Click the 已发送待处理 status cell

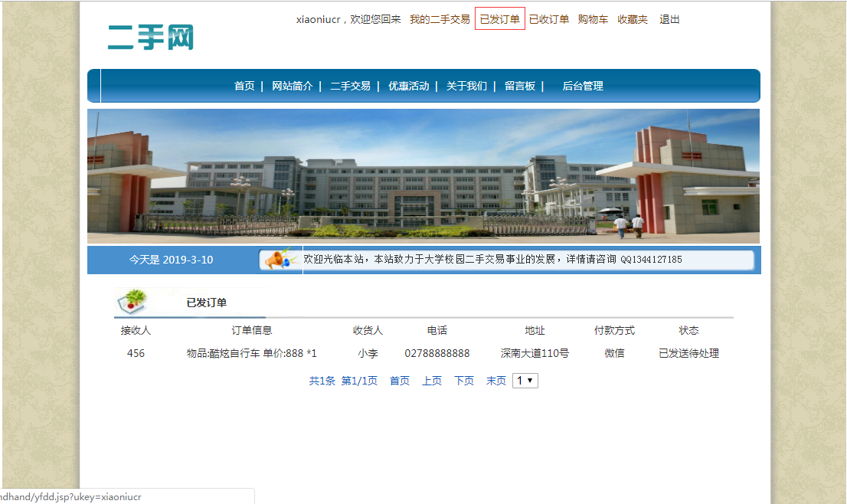tap(688, 353)
